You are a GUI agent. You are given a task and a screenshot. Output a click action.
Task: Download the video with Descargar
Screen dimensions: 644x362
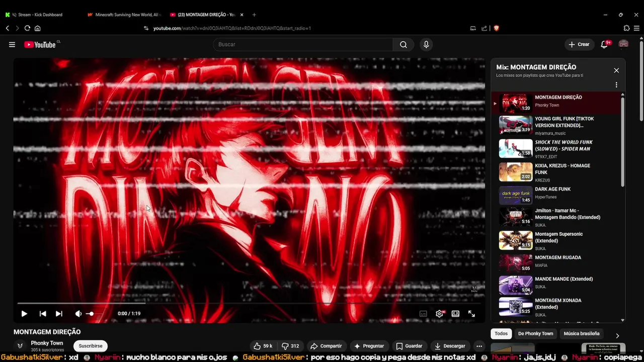(450, 346)
